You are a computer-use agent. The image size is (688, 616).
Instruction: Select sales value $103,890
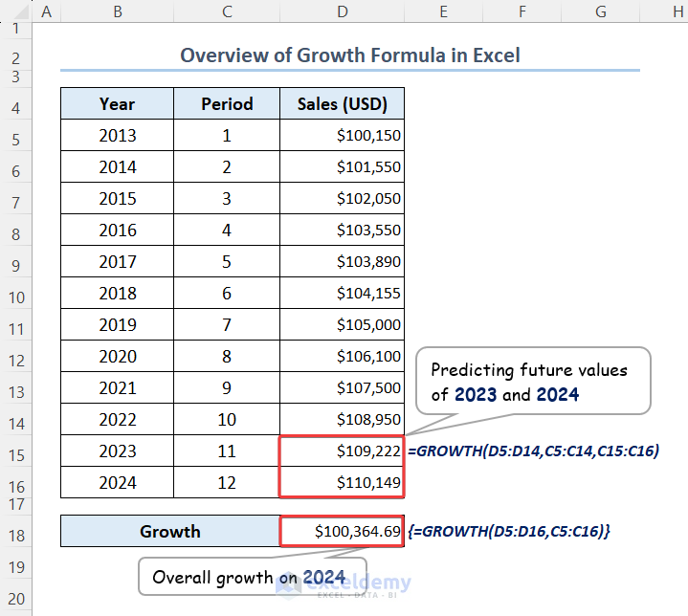pos(343,261)
